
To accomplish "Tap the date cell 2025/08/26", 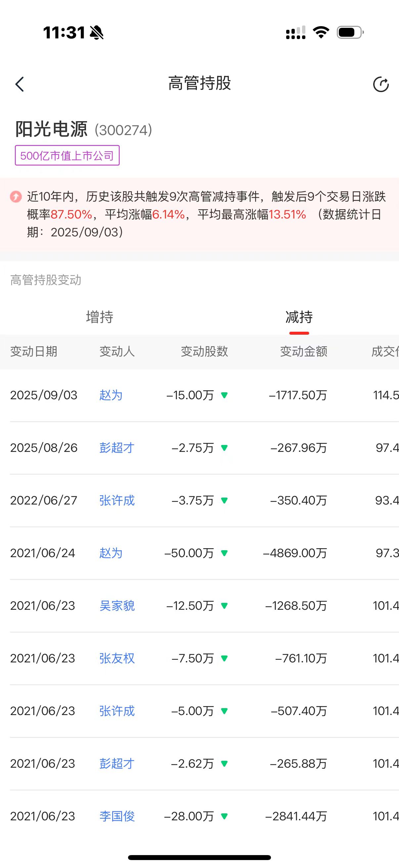I will (x=44, y=448).
